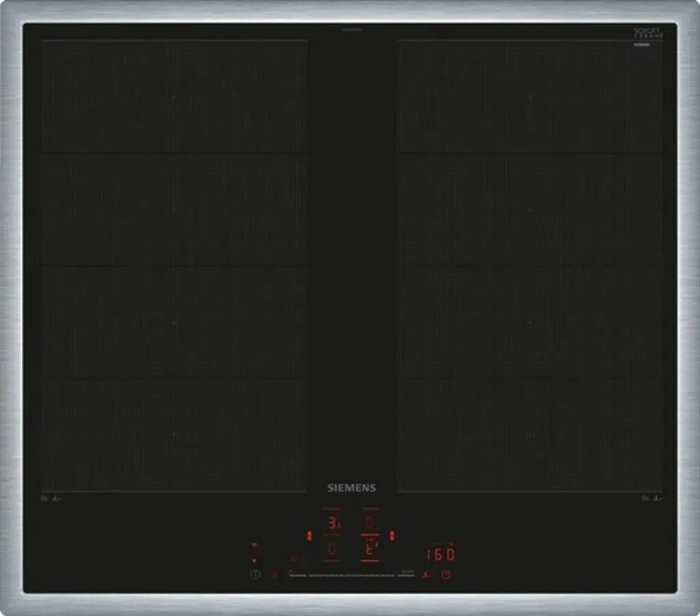Toggle the right flex zone link indicator
The width and height of the screenshot is (700, 616).
(x=392, y=535)
